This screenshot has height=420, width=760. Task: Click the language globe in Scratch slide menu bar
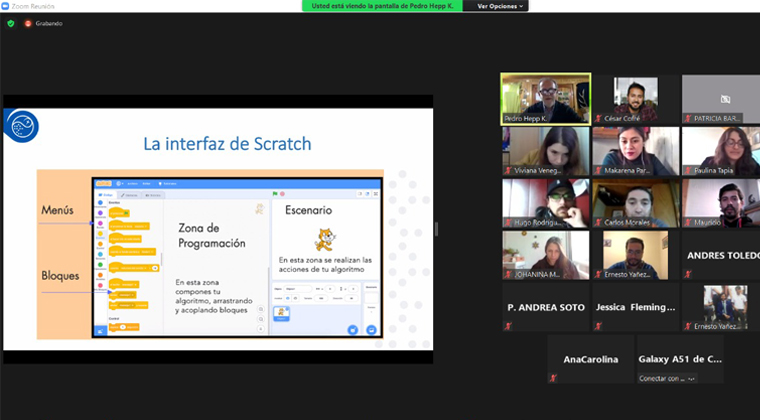click(119, 184)
